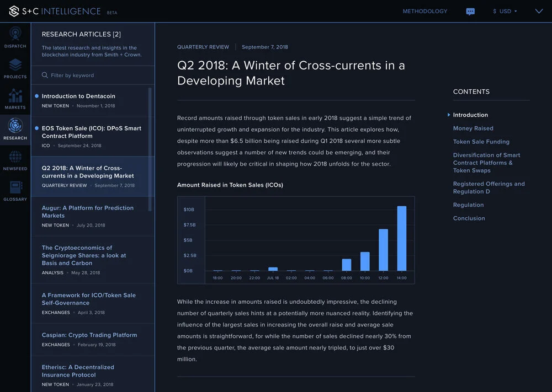Screen dimensions: 552x392
Task: Jump to Diversification of Smart Contract Platforms
Action: click(486, 163)
